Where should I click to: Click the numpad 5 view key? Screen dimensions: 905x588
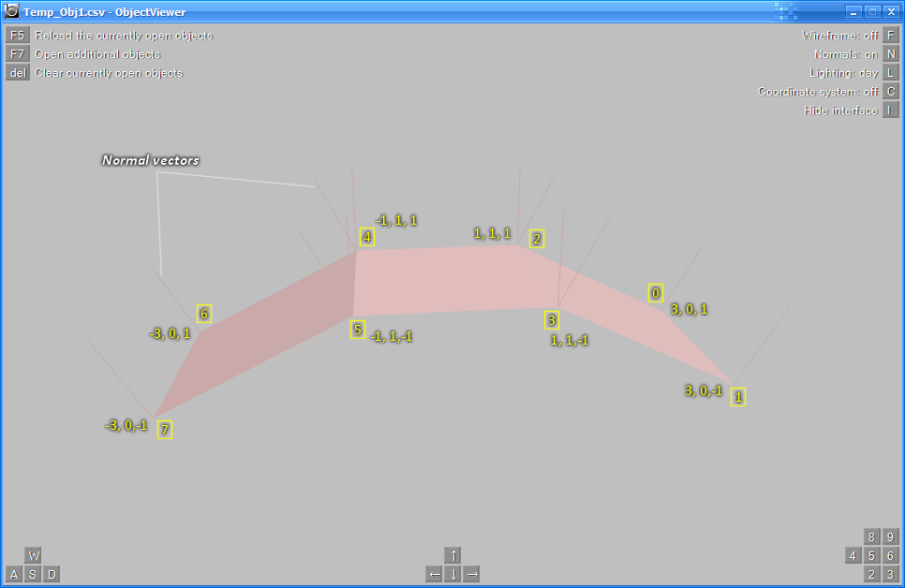pos(871,555)
